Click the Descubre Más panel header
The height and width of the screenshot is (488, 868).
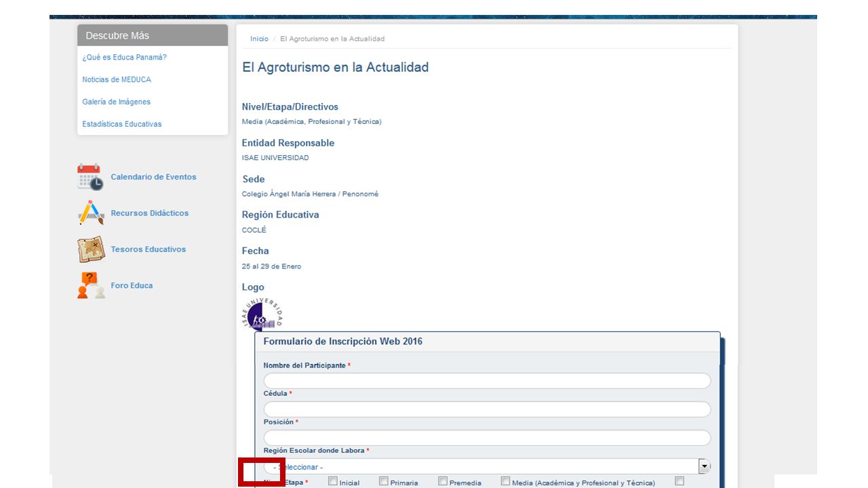(153, 35)
